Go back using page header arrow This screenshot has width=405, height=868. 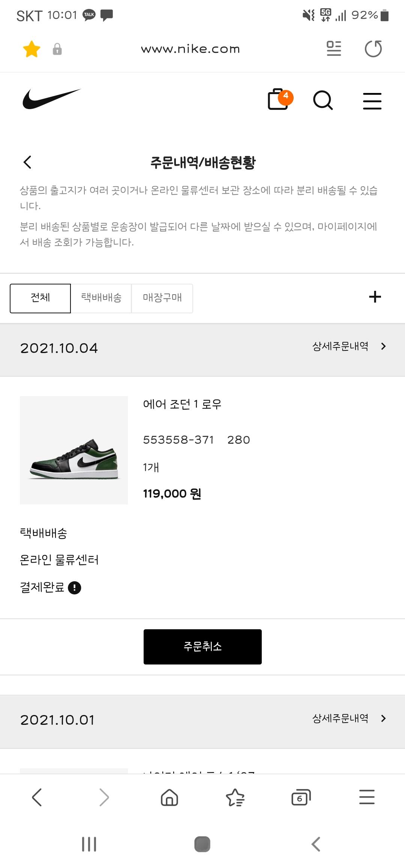27,162
